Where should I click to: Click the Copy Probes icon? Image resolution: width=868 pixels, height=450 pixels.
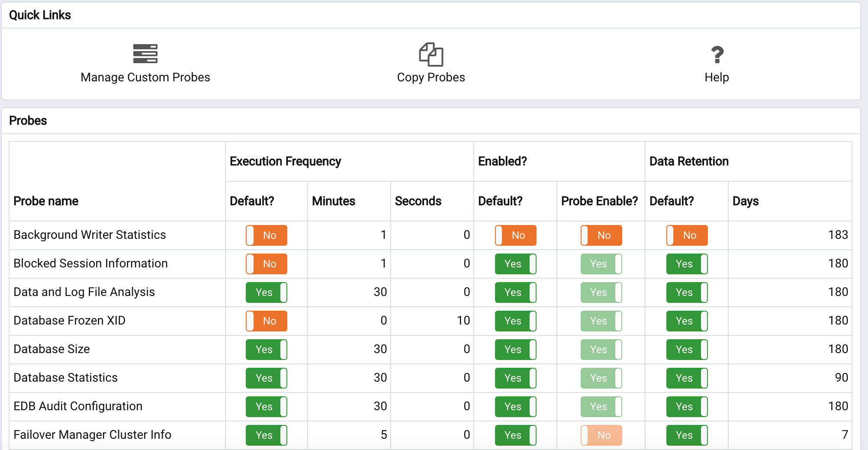point(431,54)
